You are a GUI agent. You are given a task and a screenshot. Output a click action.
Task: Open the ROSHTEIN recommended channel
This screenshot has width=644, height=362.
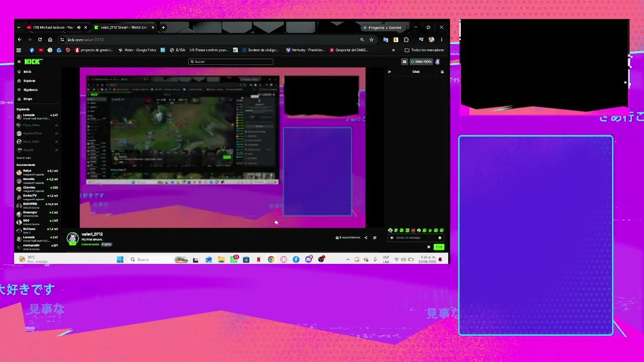(37, 205)
